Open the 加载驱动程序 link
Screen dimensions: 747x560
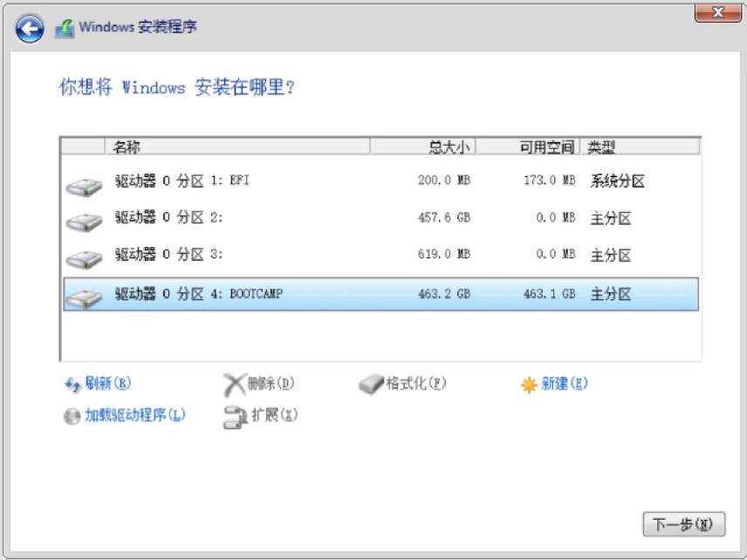pos(134,416)
